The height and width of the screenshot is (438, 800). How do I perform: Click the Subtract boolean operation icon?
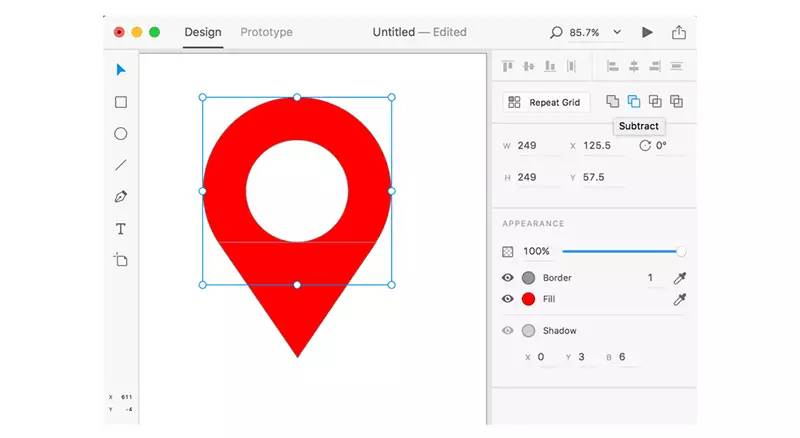tap(634, 102)
